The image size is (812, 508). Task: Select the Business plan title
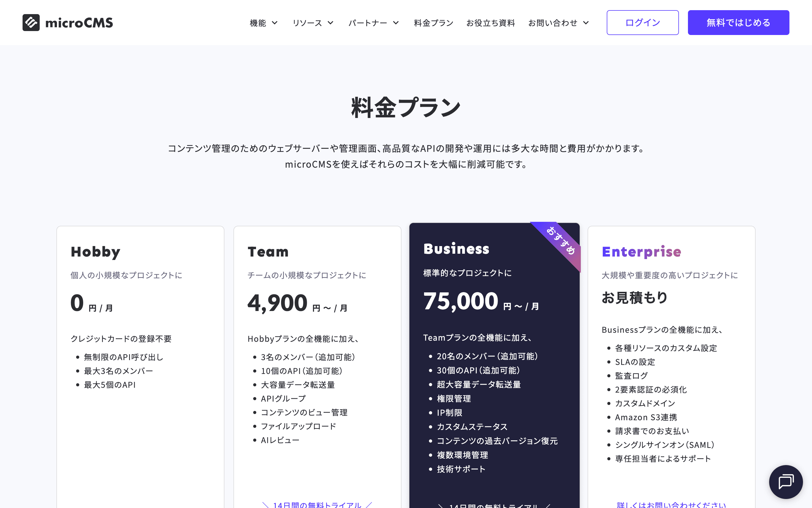(x=456, y=249)
